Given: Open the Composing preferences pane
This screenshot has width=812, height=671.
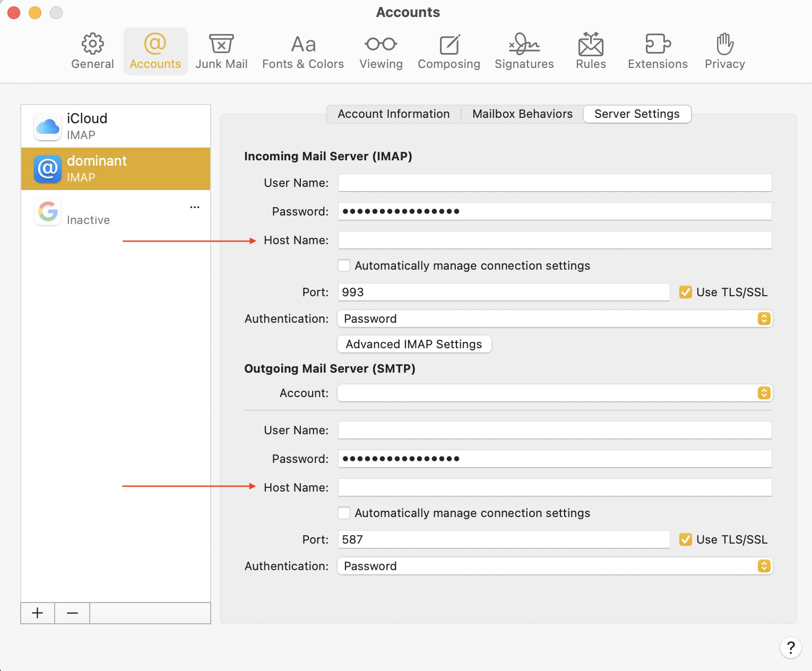Looking at the screenshot, I should [x=448, y=51].
